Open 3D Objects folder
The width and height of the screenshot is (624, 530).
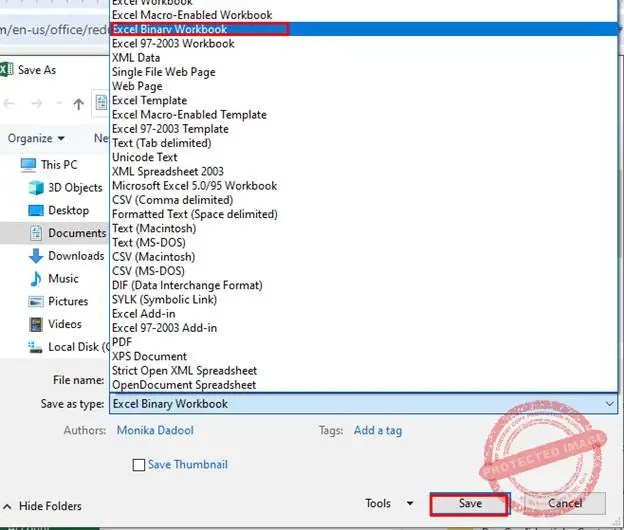(75, 187)
